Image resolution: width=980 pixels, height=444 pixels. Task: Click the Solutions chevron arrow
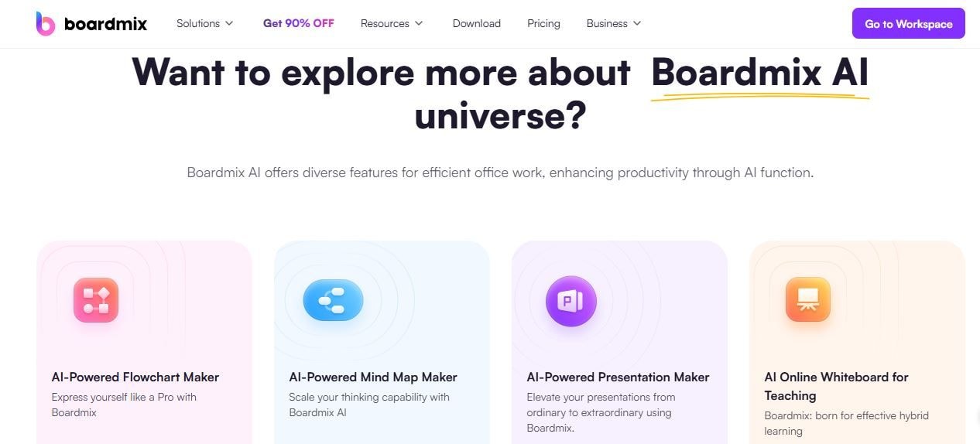[x=229, y=23]
